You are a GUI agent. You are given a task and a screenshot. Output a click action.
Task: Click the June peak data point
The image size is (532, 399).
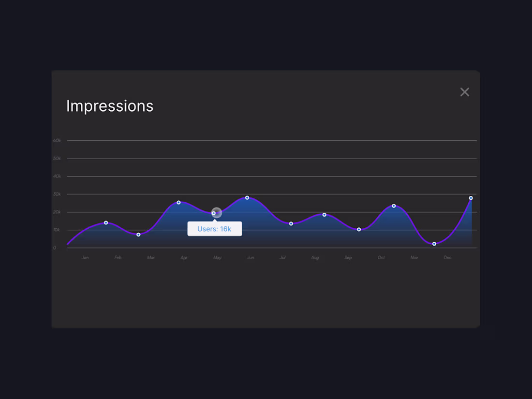point(247,197)
